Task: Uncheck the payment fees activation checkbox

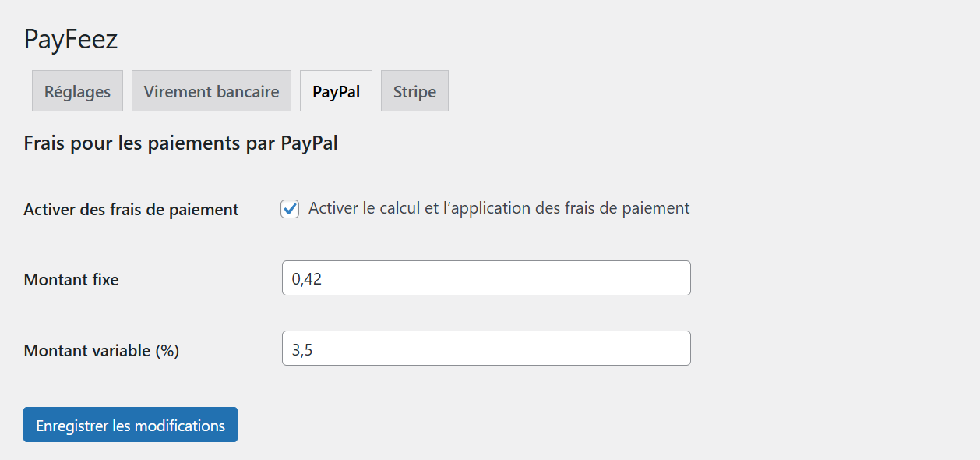Action: tap(290, 209)
